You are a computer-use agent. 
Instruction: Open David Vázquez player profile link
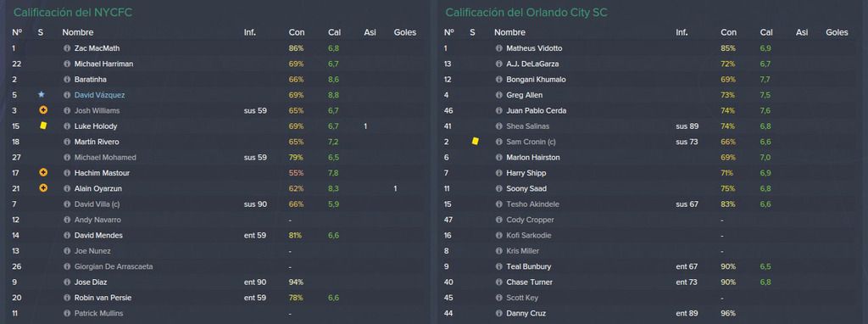click(x=100, y=95)
